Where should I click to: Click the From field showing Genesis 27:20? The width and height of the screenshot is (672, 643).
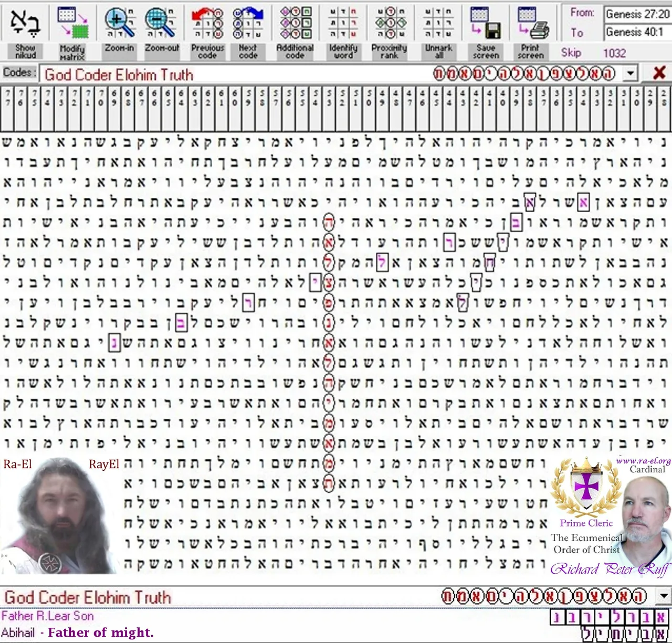tap(637, 14)
